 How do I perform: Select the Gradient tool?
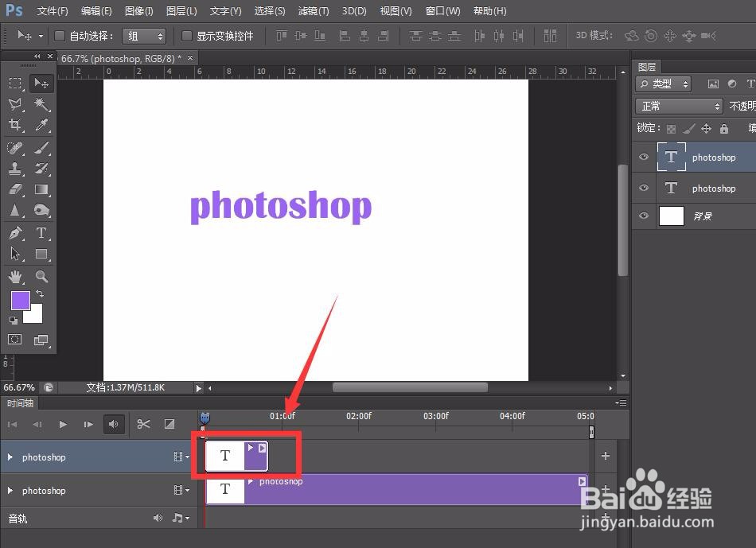click(41, 189)
